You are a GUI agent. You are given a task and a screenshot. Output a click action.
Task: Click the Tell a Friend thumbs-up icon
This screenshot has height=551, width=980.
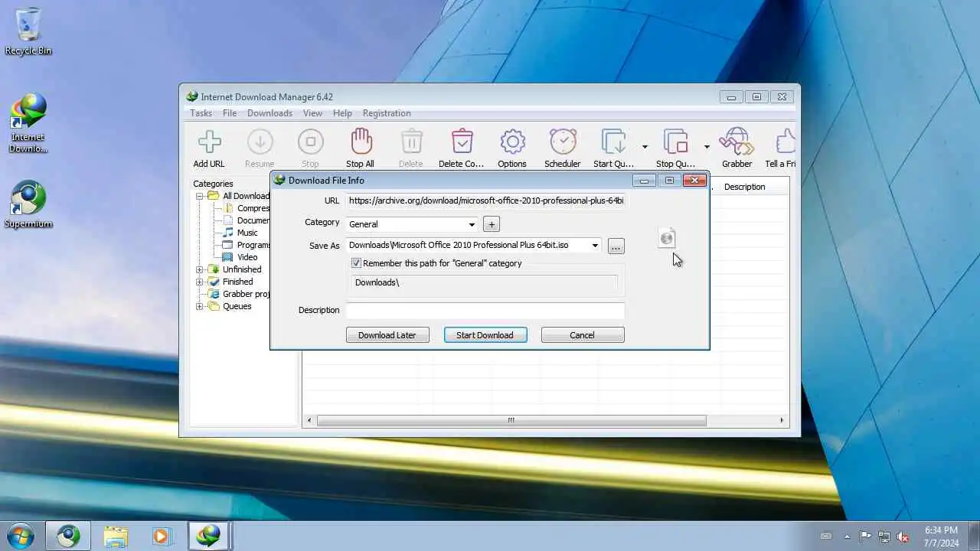pyautogui.click(x=784, y=142)
